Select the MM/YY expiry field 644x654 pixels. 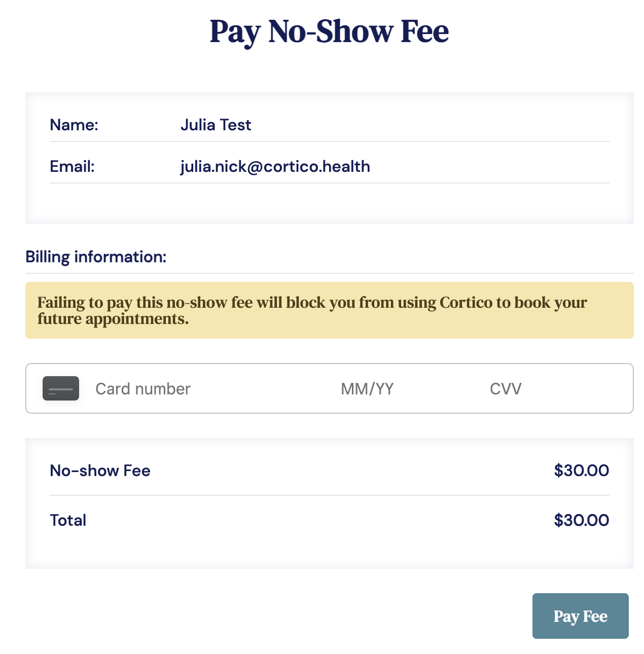(x=367, y=389)
